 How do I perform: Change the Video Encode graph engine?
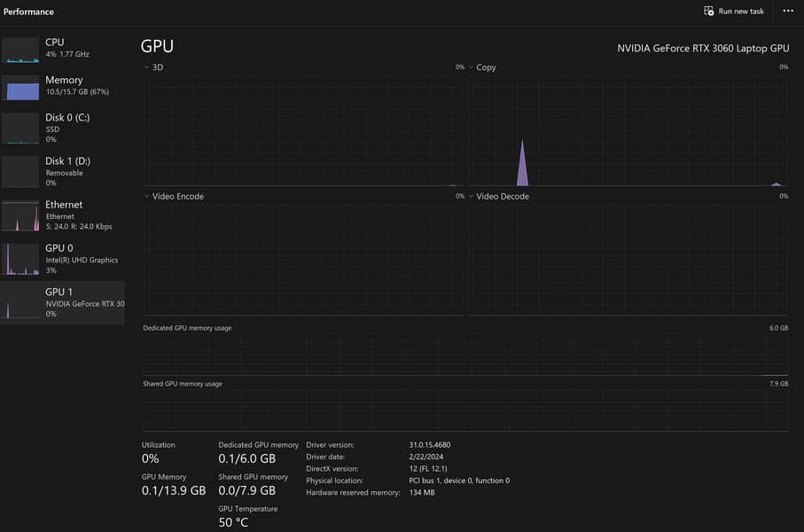tap(147, 197)
